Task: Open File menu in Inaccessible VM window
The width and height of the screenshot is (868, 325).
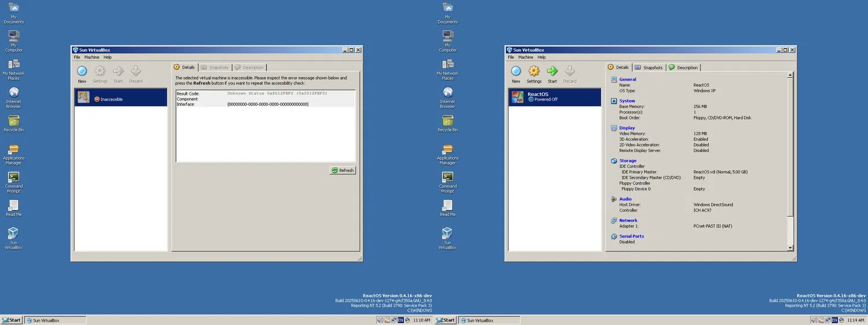Action: click(77, 57)
